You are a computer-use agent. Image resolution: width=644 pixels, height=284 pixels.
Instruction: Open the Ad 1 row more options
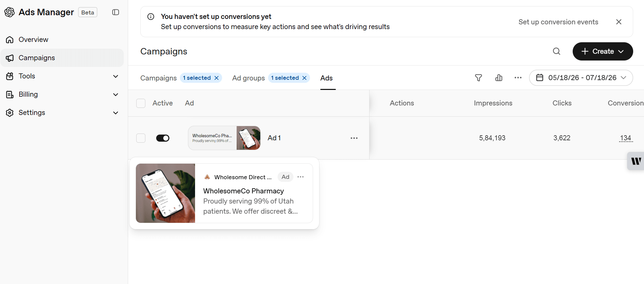354,138
